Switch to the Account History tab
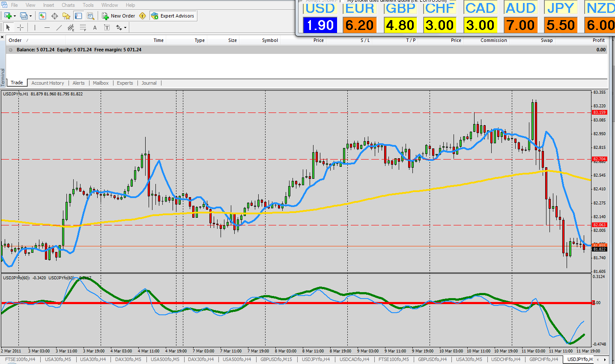This screenshot has width=615, height=364. pos(48,83)
